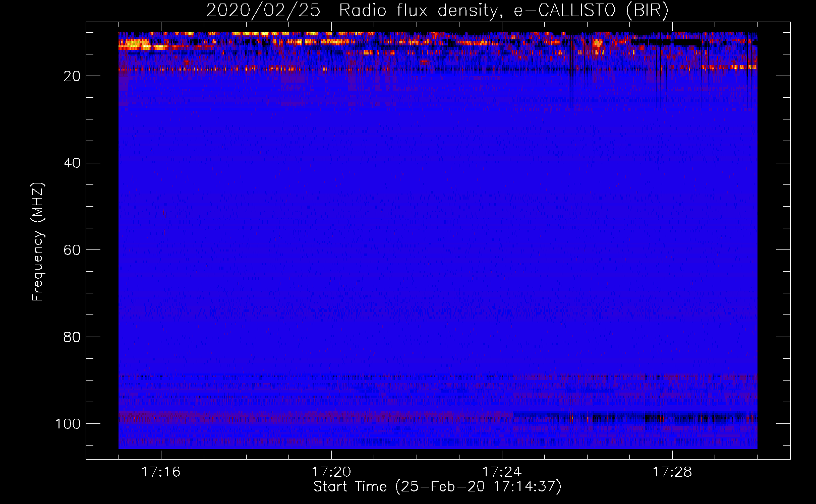The height and width of the screenshot is (504, 816).
Task: Click the plot title '2020/02/25 Radio flux density'
Action: [x=437, y=10]
